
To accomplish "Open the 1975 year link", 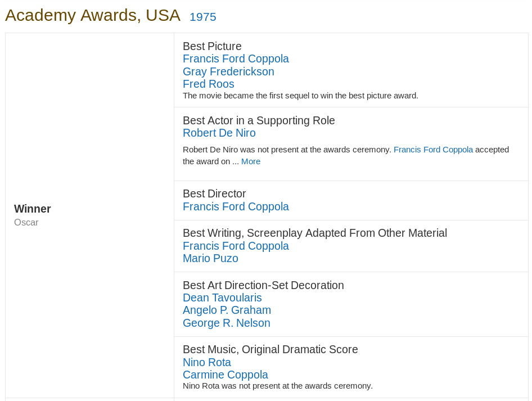I will (x=202, y=17).
